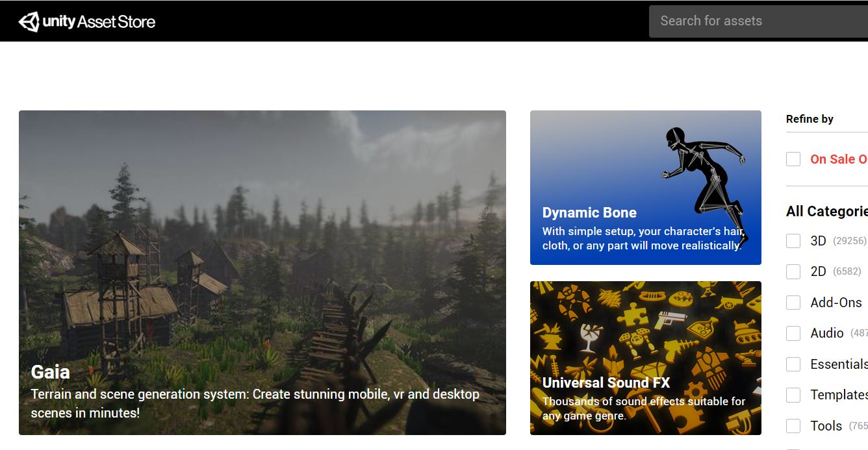This screenshot has width=868, height=450.
Task: Enable the On Sale filter checkbox
Action: 793,159
